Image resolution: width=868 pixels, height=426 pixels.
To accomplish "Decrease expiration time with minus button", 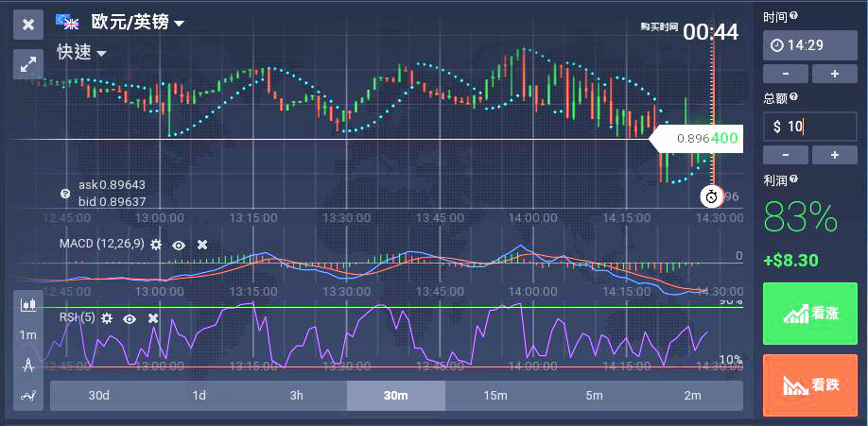I will [786, 74].
